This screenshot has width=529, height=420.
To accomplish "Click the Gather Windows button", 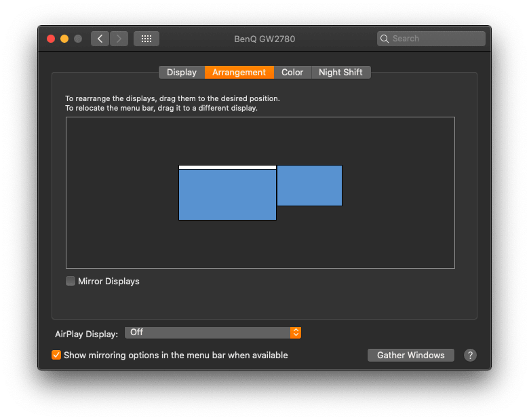I will click(x=410, y=355).
